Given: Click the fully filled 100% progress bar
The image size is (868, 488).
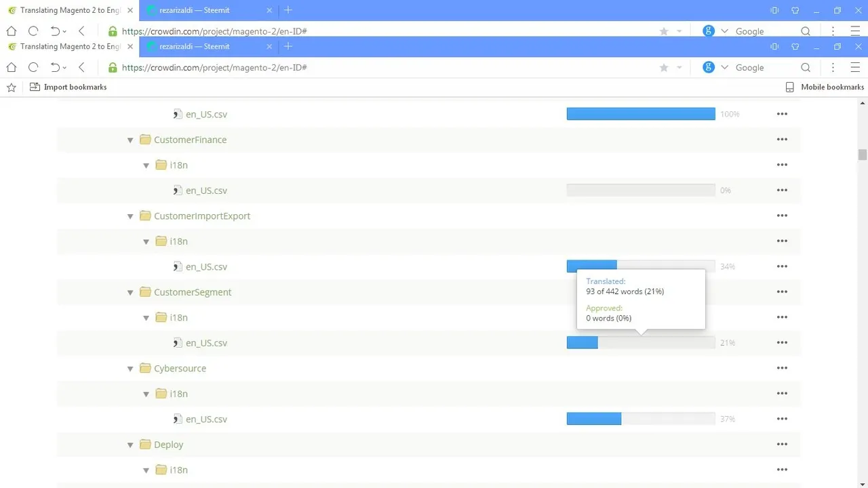Looking at the screenshot, I should tap(641, 114).
